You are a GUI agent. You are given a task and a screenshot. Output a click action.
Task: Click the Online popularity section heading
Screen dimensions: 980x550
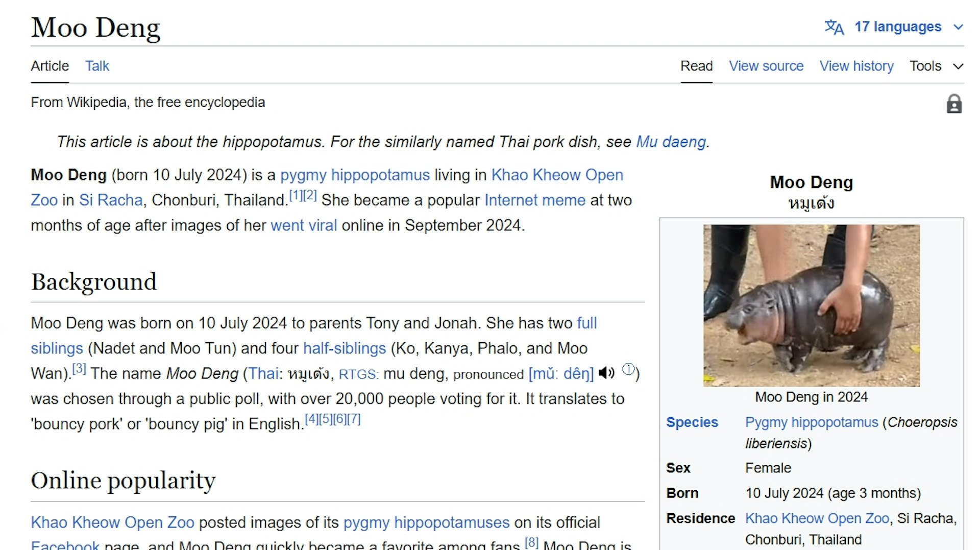pyautogui.click(x=123, y=481)
